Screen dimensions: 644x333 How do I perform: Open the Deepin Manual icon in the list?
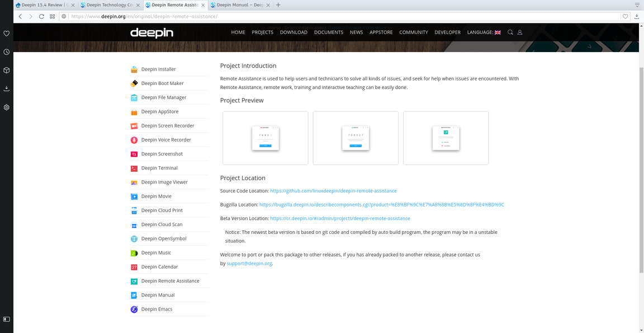click(134, 295)
